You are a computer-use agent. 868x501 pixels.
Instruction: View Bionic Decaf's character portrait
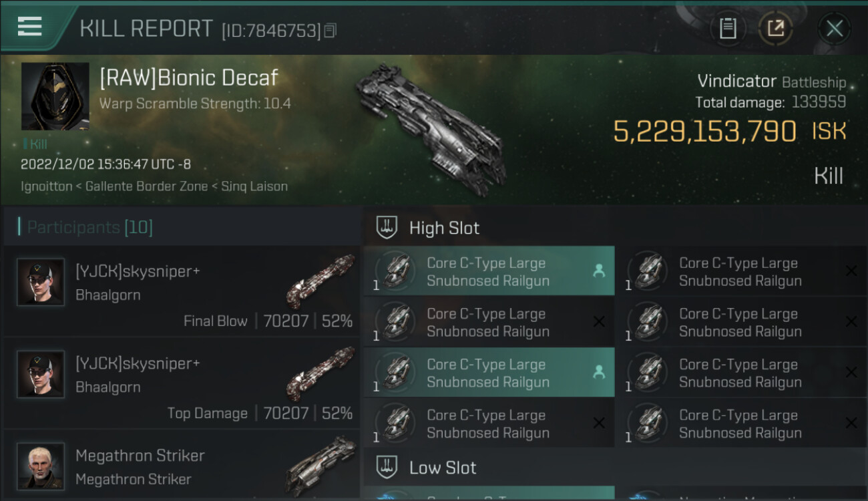point(55,96)
